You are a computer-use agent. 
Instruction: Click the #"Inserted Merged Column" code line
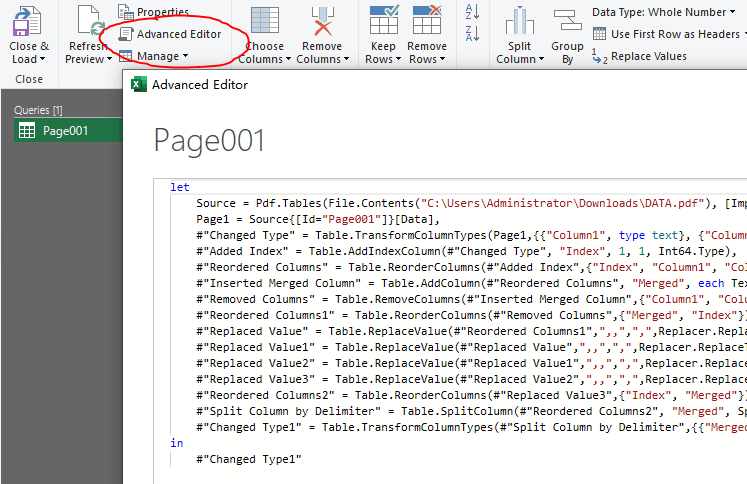(471, 283)
